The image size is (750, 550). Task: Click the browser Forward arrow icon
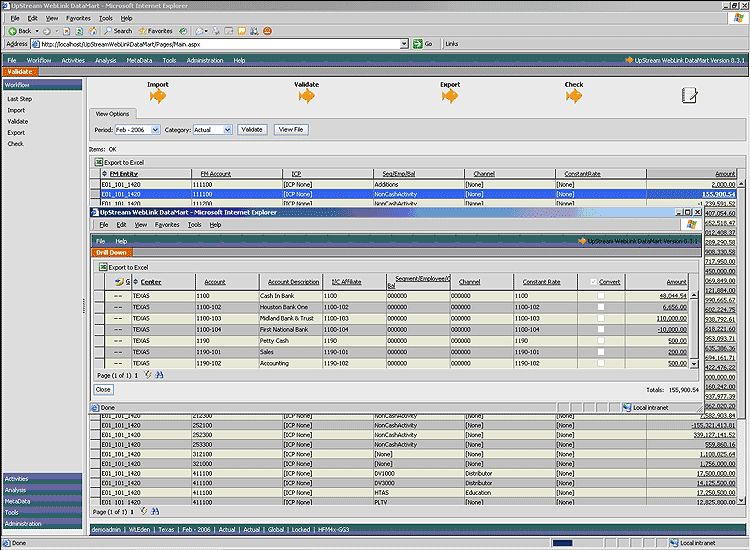pyautogui.click(x=46, y=31)
